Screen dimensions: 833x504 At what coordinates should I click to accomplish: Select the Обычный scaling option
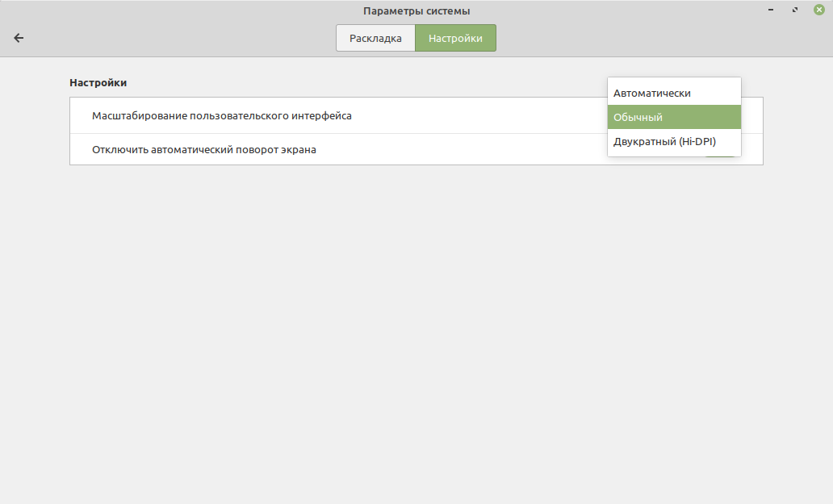tap(674, 117)
